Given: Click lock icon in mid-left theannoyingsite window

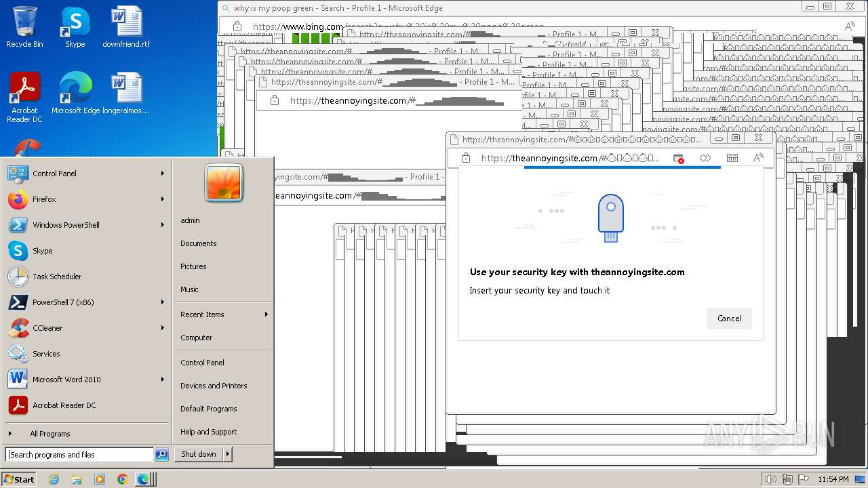Looking at the screenshot, I should [x=275, y=100].
